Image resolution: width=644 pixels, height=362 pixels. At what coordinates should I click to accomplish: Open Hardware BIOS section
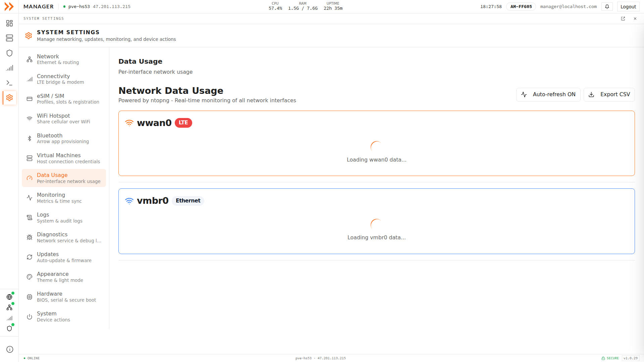click(64, 297)
